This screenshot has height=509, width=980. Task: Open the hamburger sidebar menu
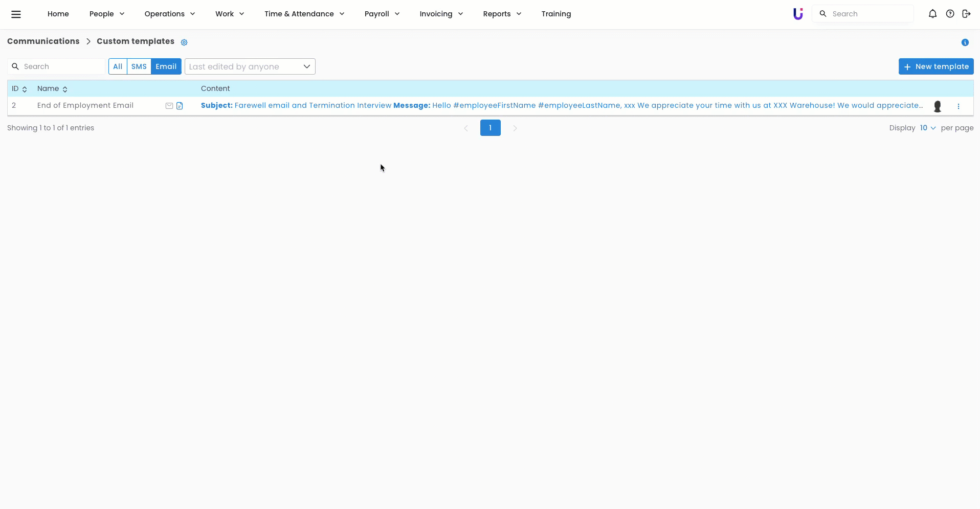[x=16, y=14]
